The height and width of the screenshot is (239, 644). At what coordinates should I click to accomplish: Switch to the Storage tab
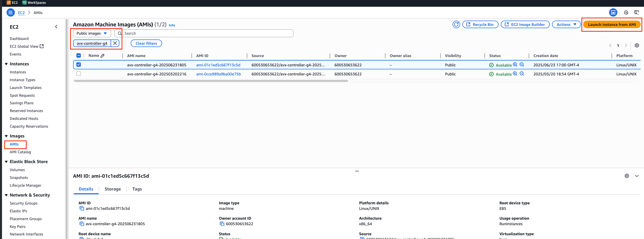tap(113, 189)
